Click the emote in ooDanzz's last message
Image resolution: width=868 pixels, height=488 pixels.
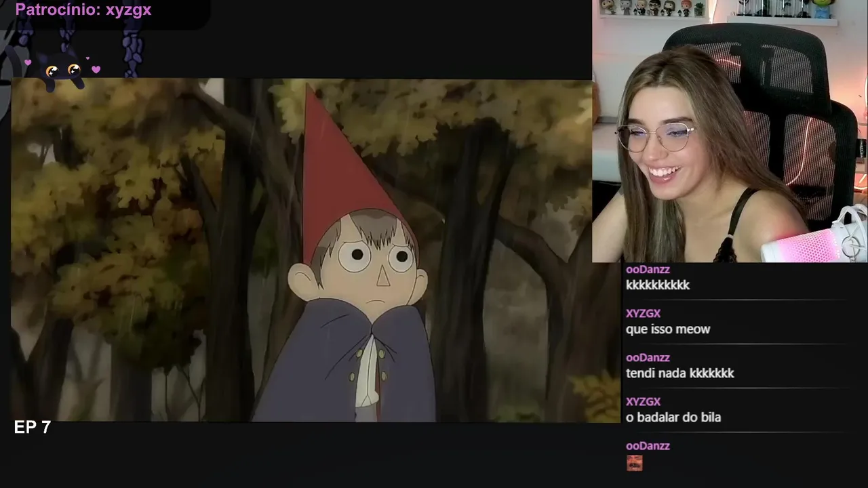(x=634, y=463)
